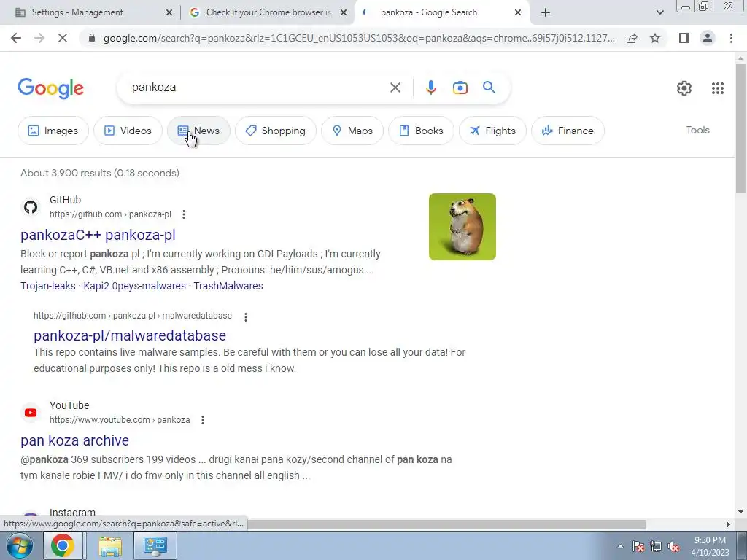Expand the tab search dropdown arrow
This screenshot has height=560, width=747.
pos(659,13)
